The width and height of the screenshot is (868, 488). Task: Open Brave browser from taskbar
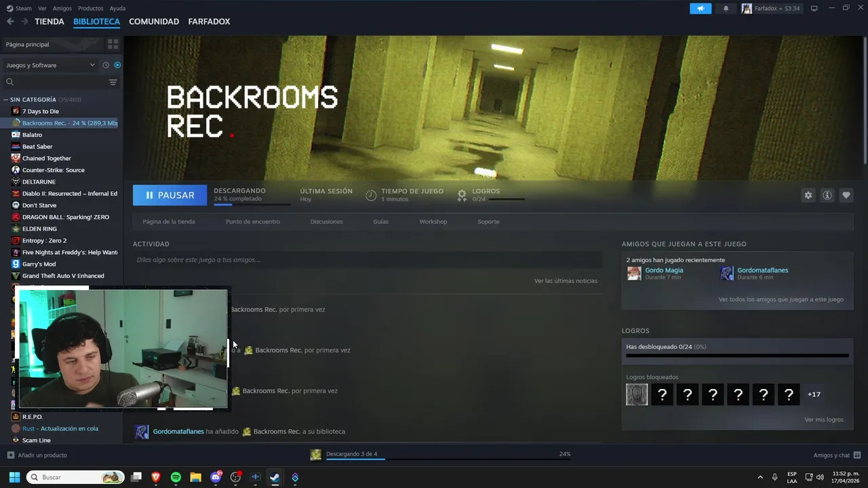click(156, 477)
